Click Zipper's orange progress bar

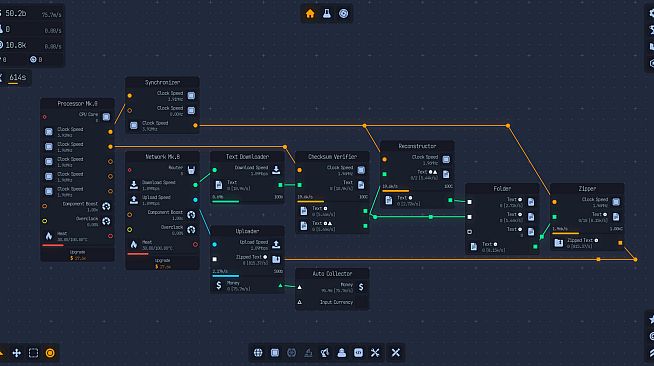pos(566,233)
